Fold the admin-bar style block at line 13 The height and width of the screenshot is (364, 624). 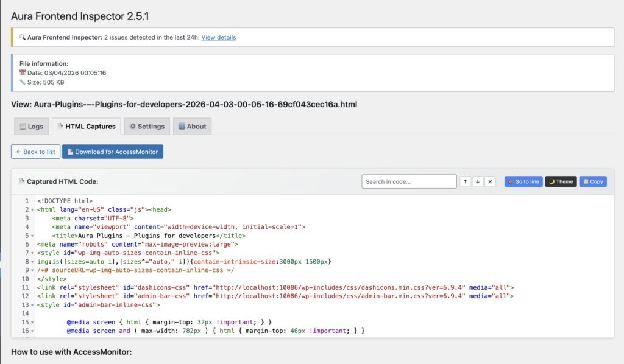click(x=32, y=304)
